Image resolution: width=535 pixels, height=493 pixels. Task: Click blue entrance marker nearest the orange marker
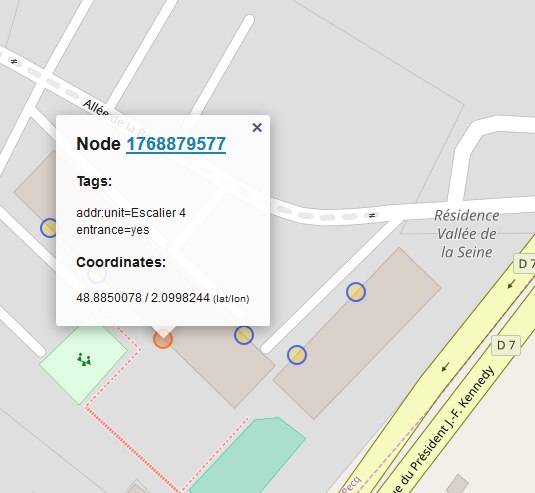[x=244, y=335]
